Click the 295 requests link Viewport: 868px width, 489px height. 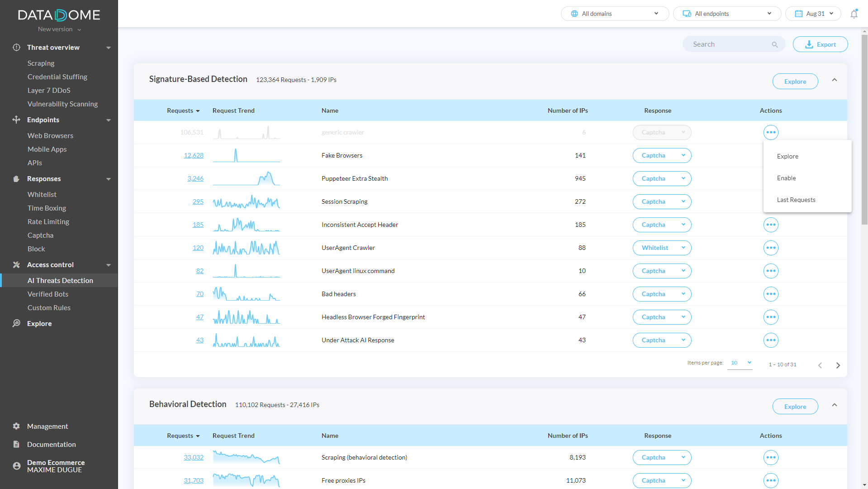tap(198, 201)
